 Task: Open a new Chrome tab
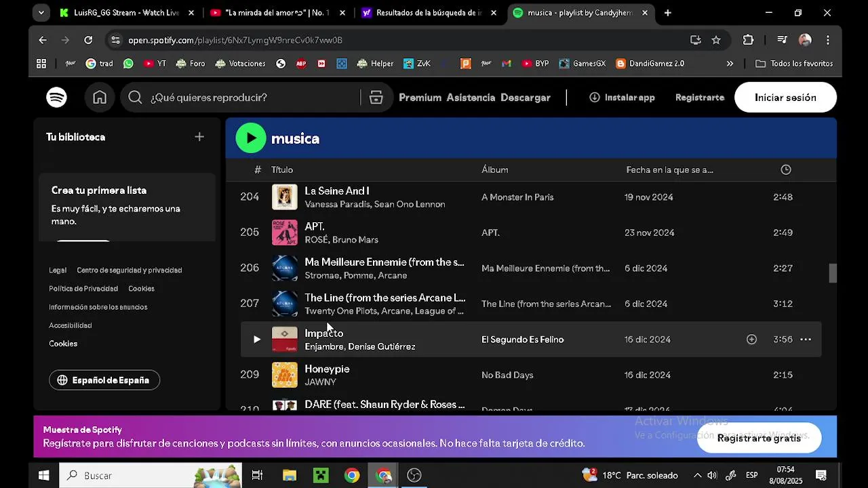(x=668, y=12)
